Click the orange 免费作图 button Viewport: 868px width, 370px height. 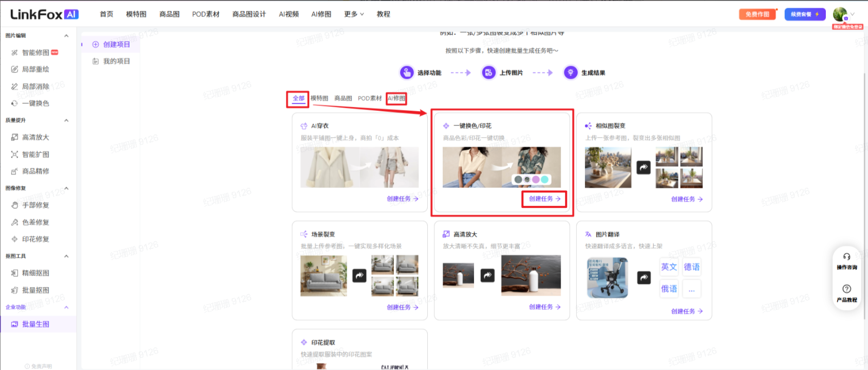[758, 14]
